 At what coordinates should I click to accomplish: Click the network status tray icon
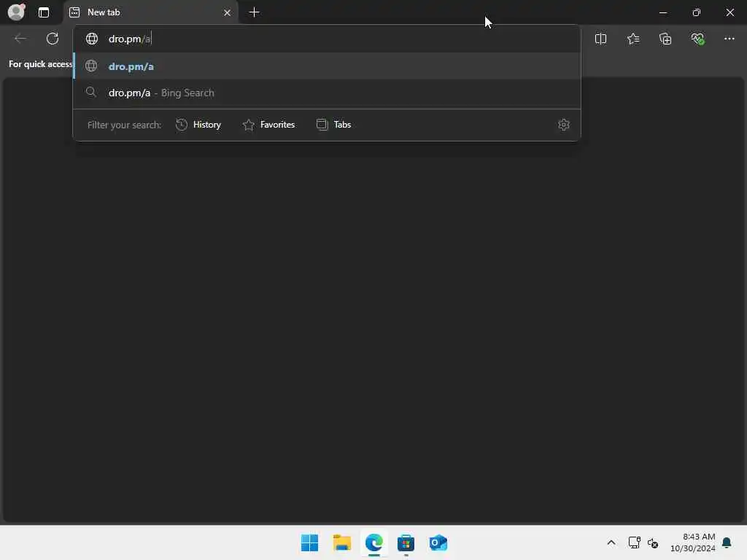634,542
